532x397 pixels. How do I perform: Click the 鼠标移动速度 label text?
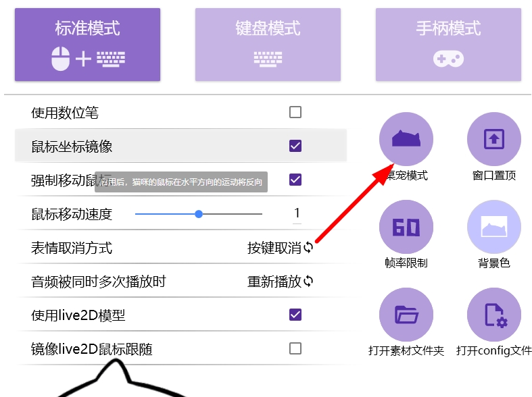point(72,214)
